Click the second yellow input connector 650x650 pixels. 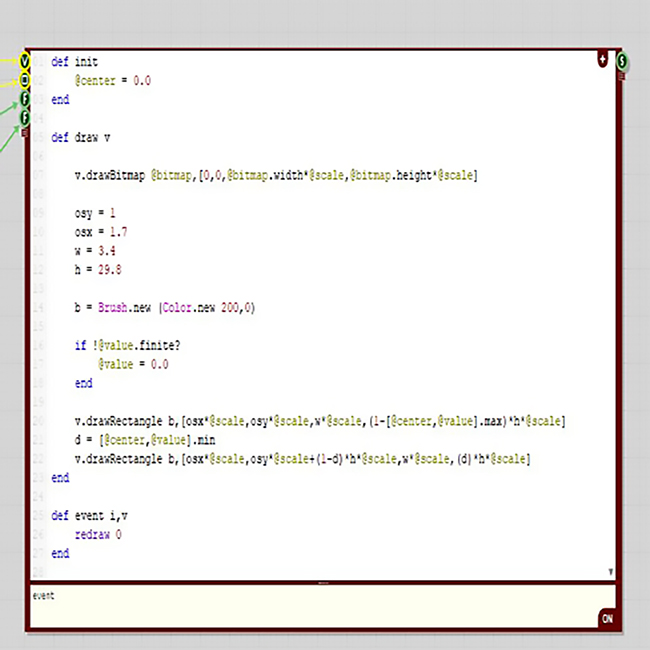click(x=25, y=80)
